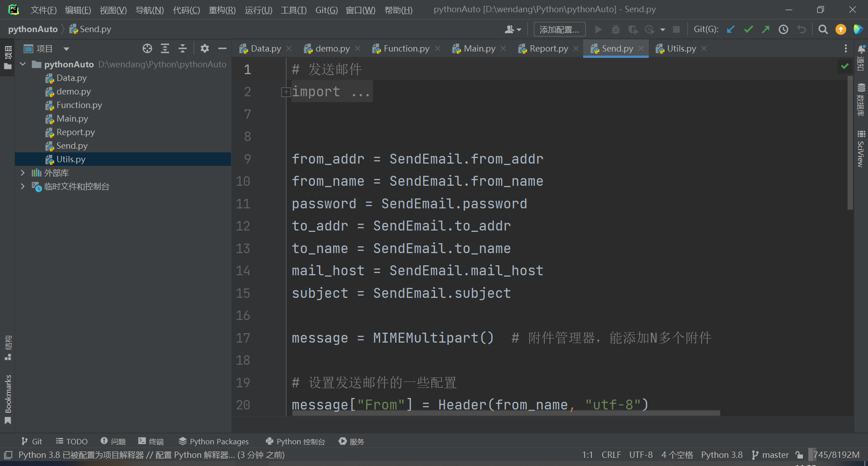Hide the project tool window
Image resolution: width=868 pixels, height=466 pixels.
[222, 48]
